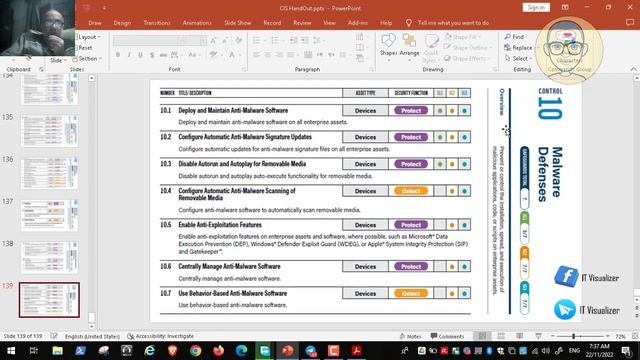Open the Shapes gallery
This screenshot has height=360, width=640.
388,46
